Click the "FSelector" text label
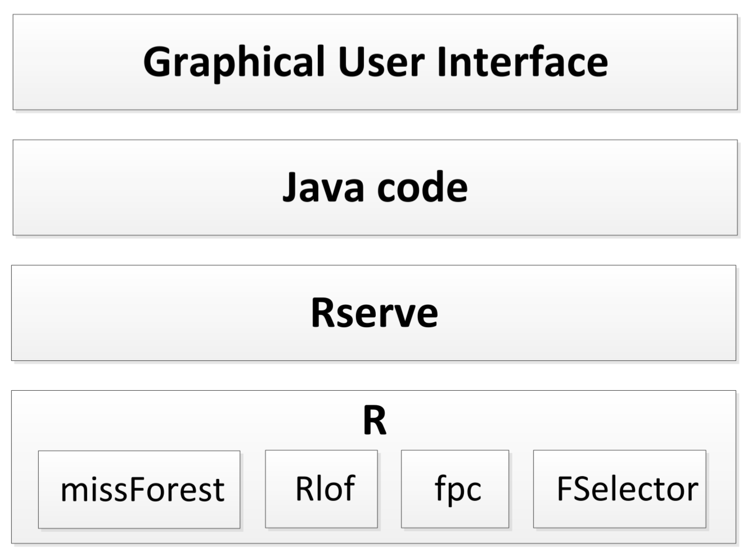 [x=627, y=489]
